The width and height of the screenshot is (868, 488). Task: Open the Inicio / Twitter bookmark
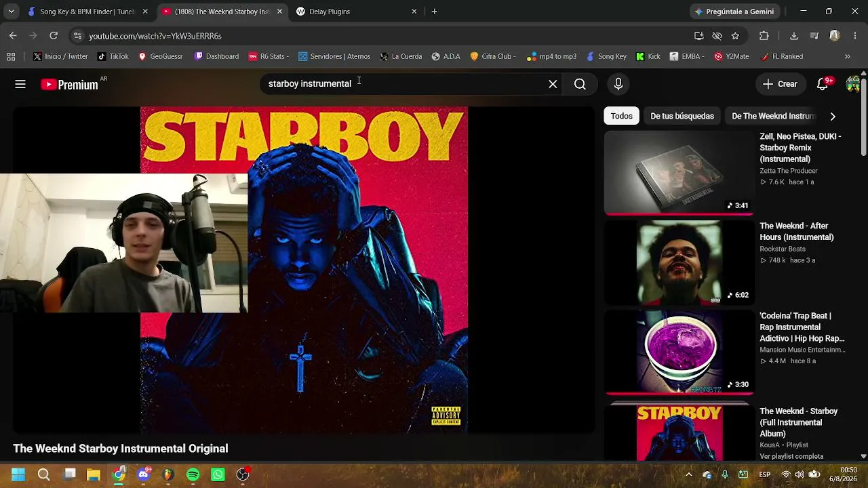pyautogui.click(x=60, y=56)
